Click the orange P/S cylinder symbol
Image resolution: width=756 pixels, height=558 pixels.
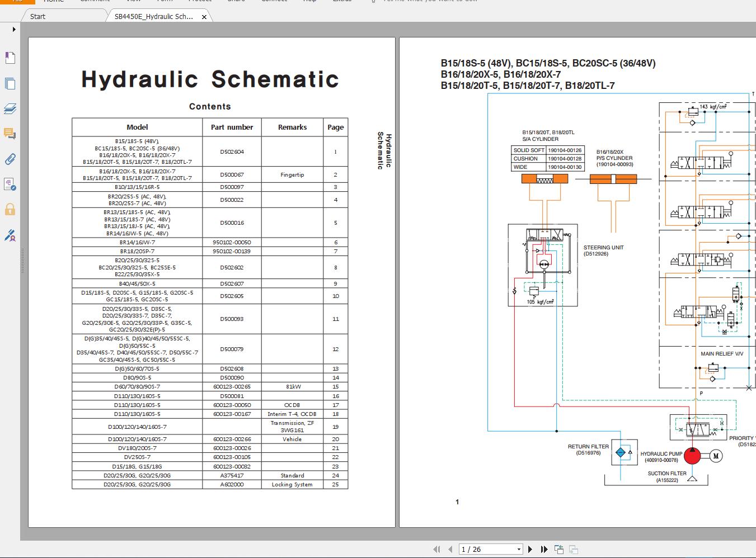point(613,179)
